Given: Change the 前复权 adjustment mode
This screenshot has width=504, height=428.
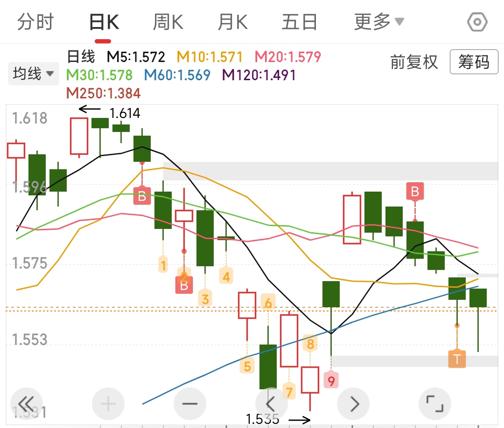Looking at the screenshot, I should pyautogui.click(x=414, y=62).
